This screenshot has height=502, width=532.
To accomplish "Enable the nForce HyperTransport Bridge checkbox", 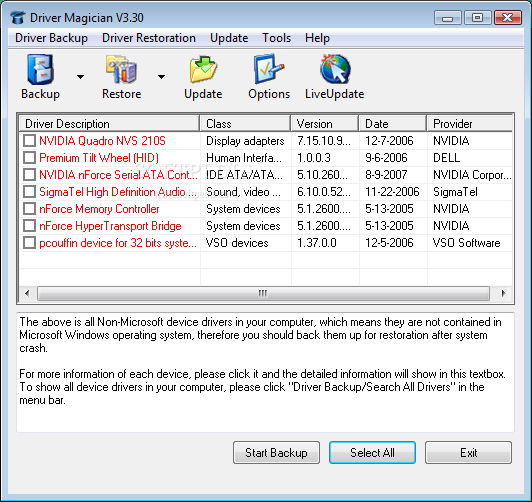I will click(x=30, y=226).
